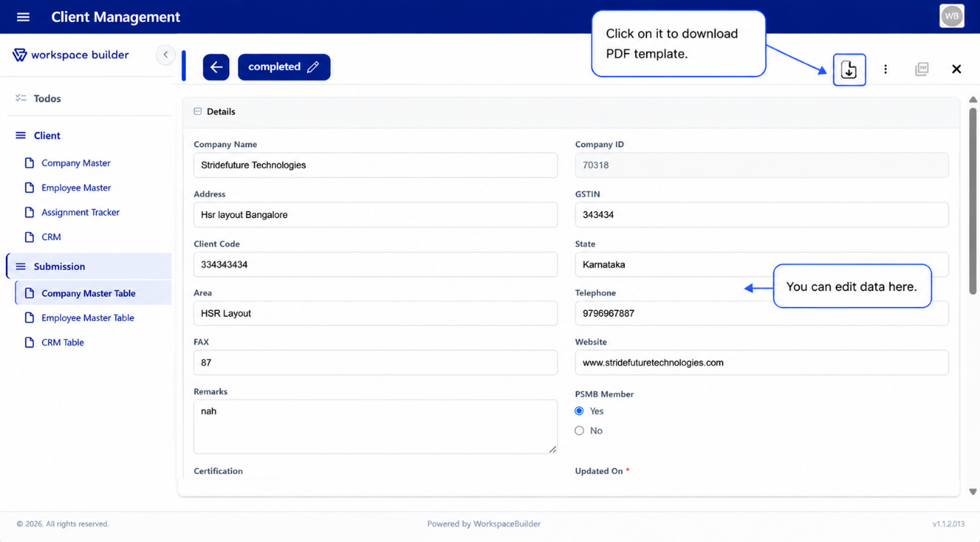Collapse the Details section using the minus icon
The image size is (980, 542).
[x=198, y=112]
